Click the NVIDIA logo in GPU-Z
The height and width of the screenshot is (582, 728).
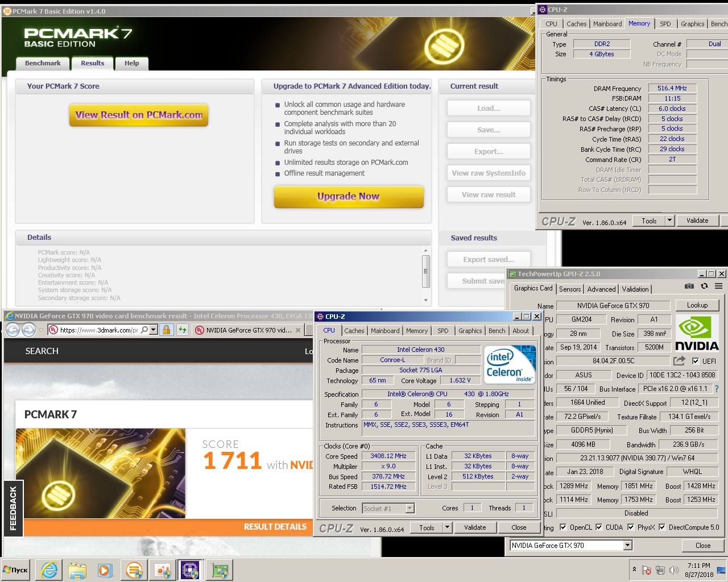point(697,334)
